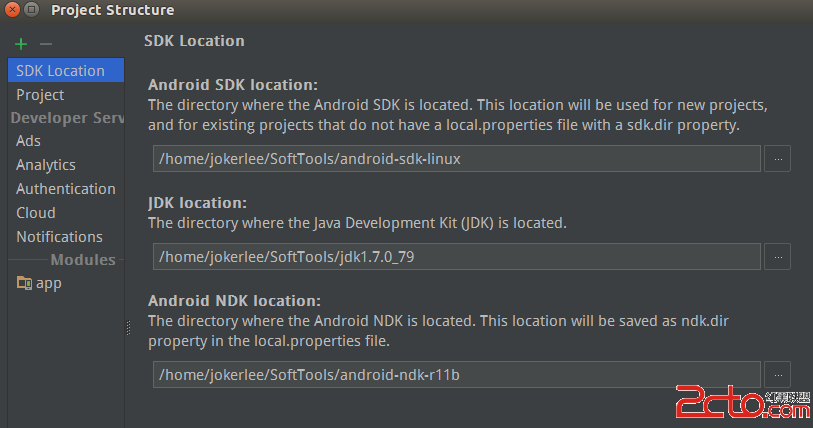Viewport: 813px width, 428px height.
Task: Go to the Ads developer service
Action: 28,141
